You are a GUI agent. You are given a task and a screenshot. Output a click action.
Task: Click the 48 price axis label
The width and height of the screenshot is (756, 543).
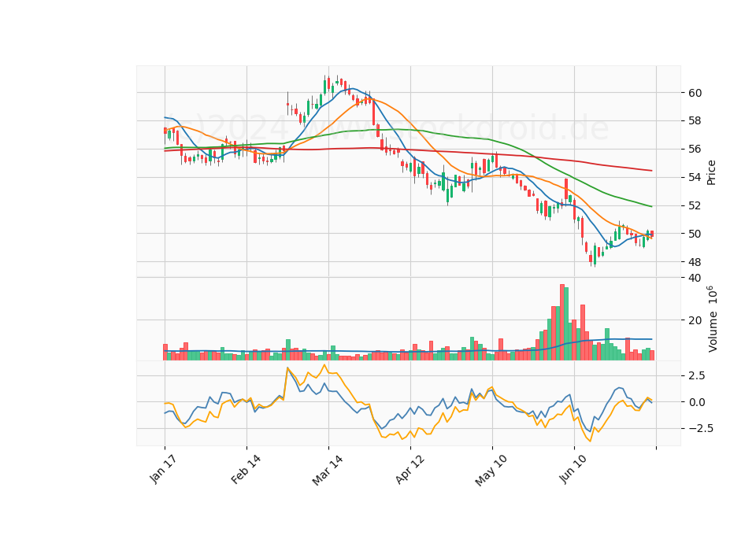point(695,262)
